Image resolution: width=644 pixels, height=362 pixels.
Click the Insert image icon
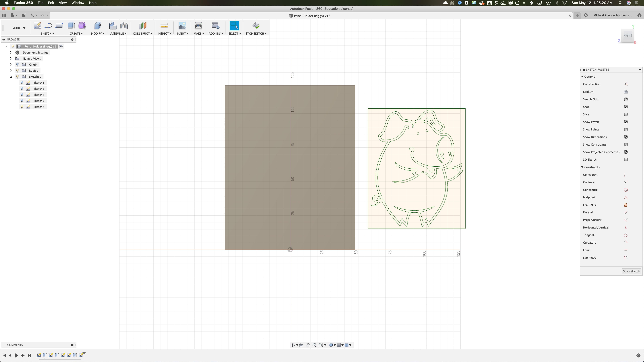pyautogui.click(x=182, y=26)
